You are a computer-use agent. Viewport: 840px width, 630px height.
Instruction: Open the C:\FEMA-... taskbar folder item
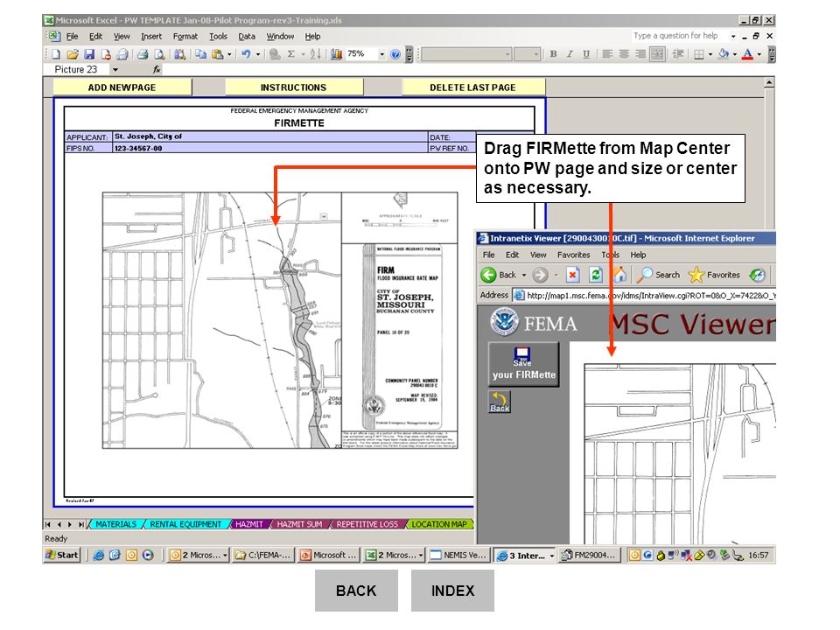coord(263,555)
